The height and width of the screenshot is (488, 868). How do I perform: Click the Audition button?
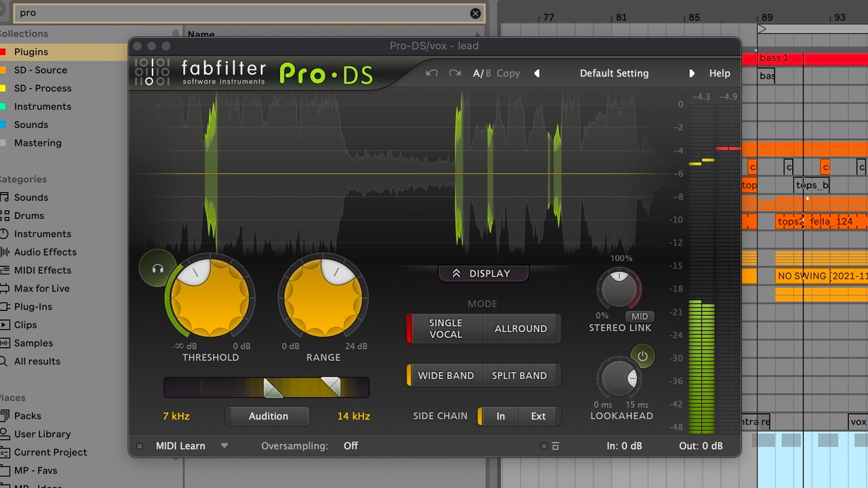[269, 416]
